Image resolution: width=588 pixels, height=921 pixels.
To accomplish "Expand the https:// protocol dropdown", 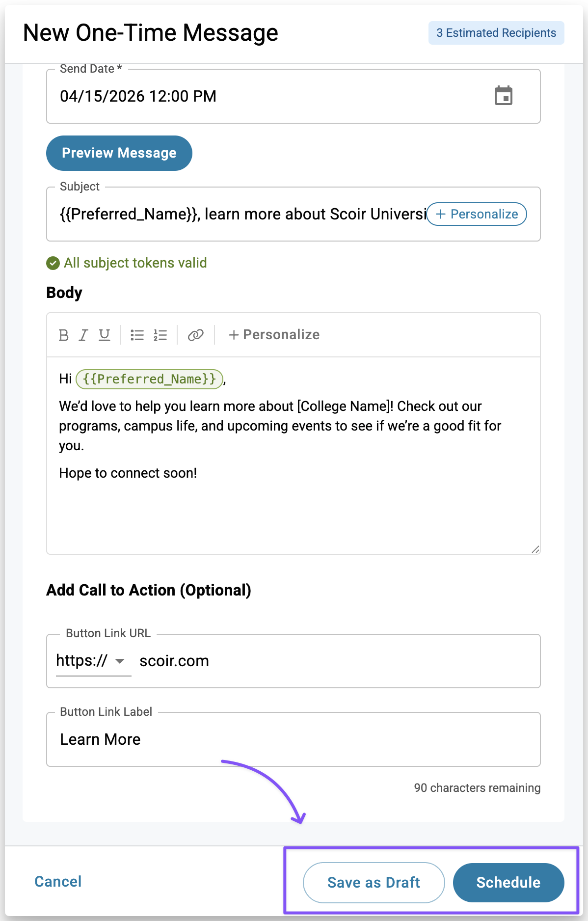I will tap(119, 661).
